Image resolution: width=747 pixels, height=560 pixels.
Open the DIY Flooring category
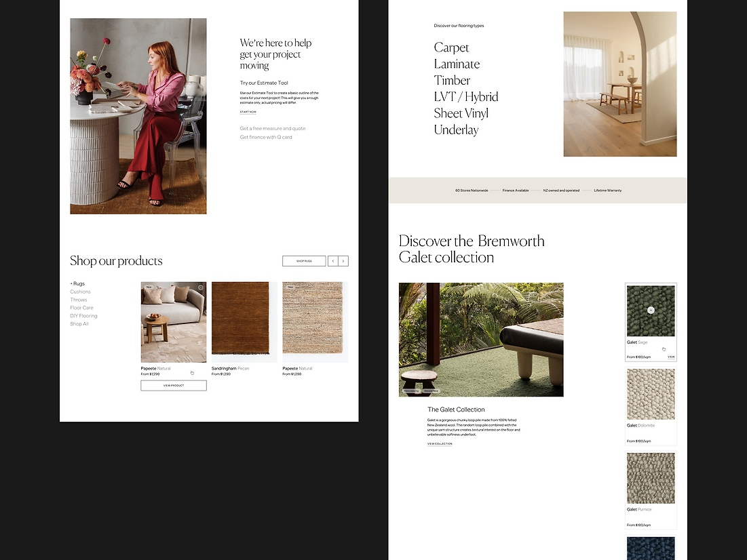[x=83, y=316]
